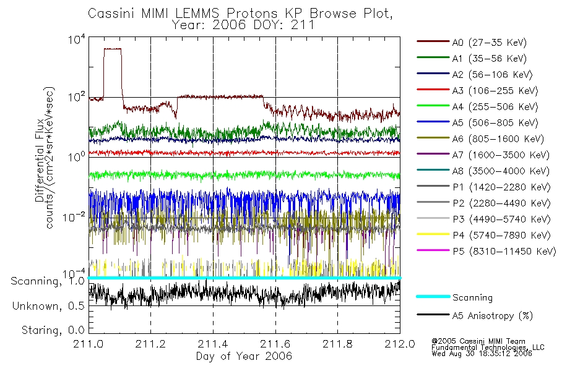Click the cyan Scanning legend line
This screenshot has height=371, width=588.
click(433, 296)
